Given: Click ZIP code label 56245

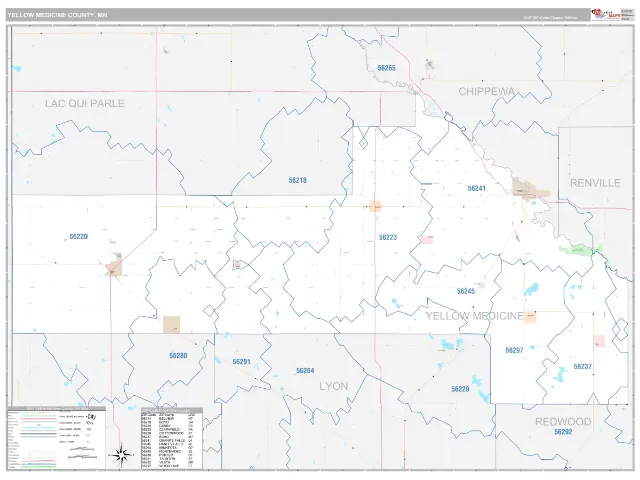Looking at the screenshot, I should 466,291.
